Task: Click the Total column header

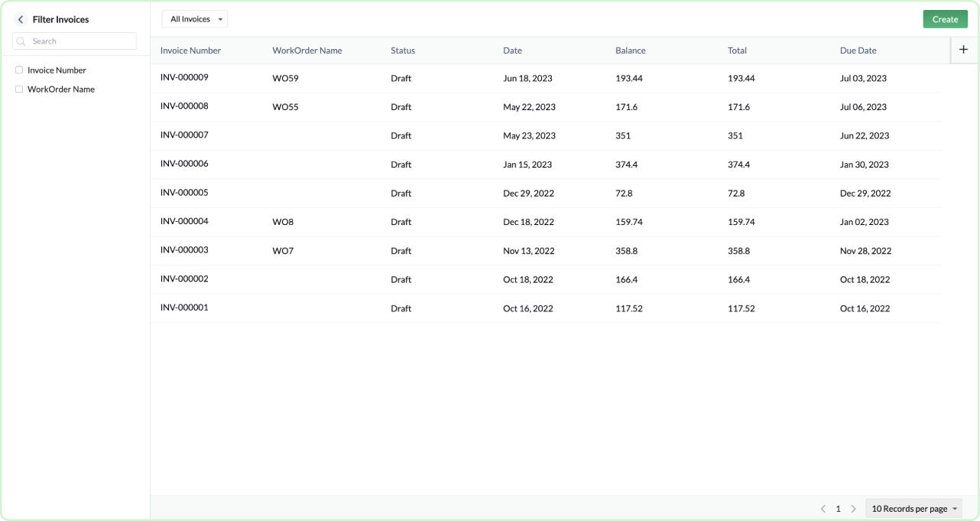Action: tap(737, 50)
